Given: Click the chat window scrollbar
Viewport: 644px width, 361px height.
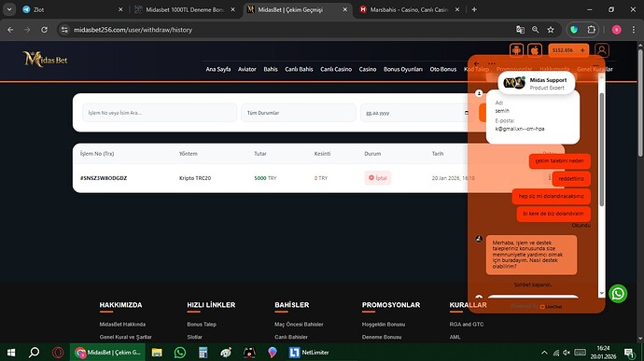Looking at the screenshot, I should click(x=602, y=150).
